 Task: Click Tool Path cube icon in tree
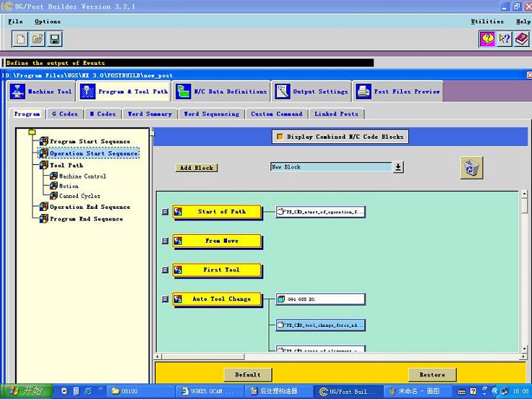pyautogui.click(x=44, y=165)
